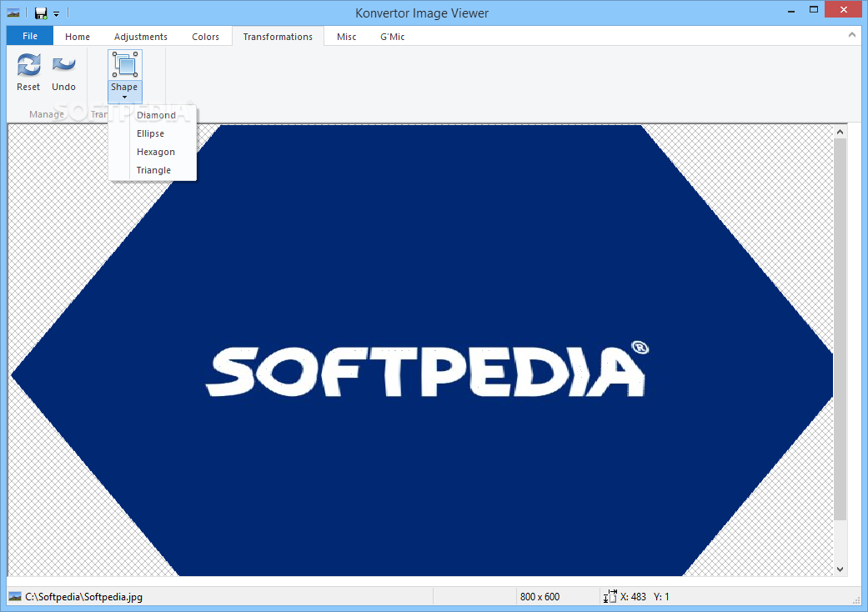The image size is (868, 612).
Task: Click the vertical scrollbar down arrow
Action: point(840,569)
